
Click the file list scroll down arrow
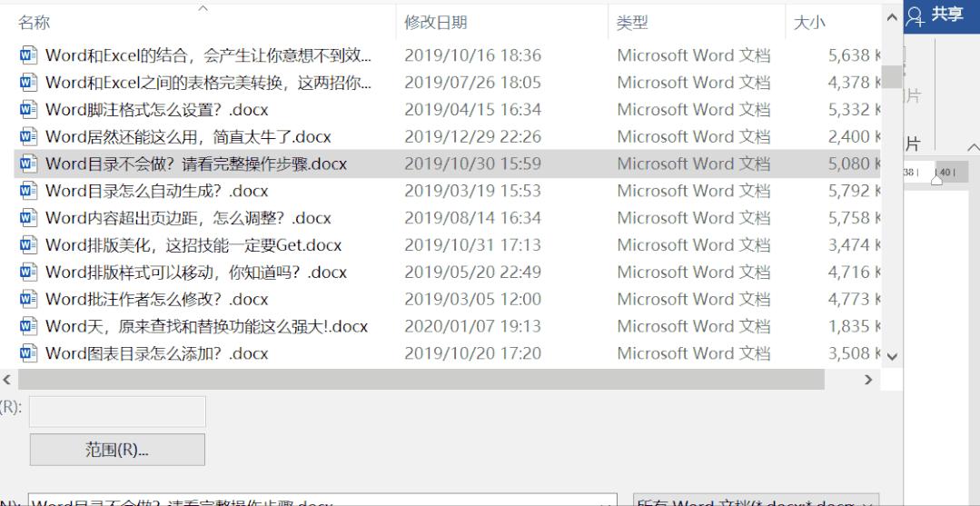[x=892, y=357]
